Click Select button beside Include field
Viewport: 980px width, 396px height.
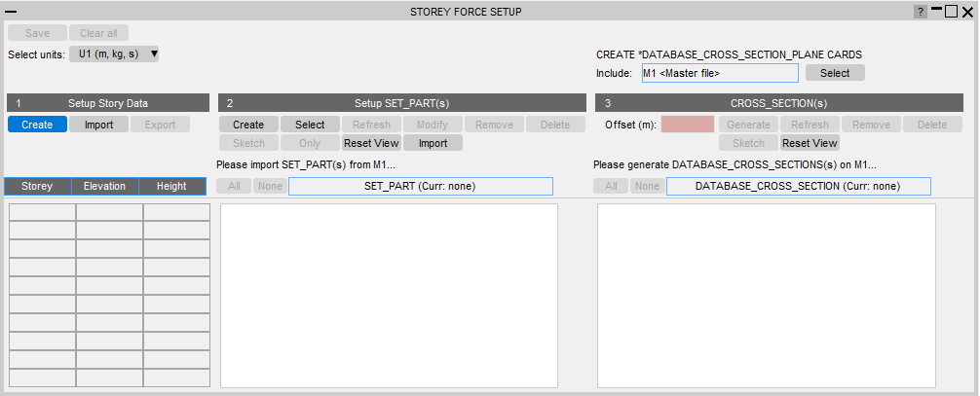pyautogui.click(x=834, y=73)
